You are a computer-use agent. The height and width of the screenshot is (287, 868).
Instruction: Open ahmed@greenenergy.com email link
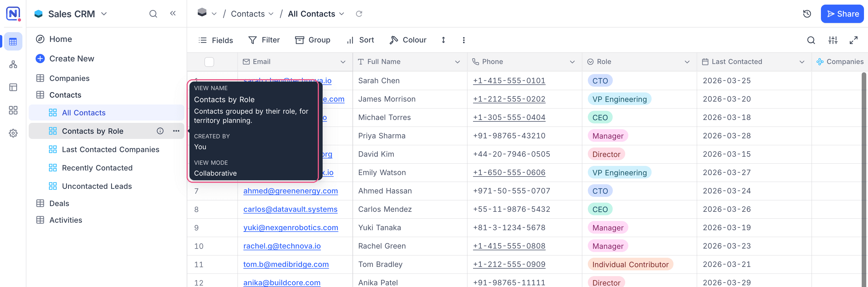pos(290,191)
